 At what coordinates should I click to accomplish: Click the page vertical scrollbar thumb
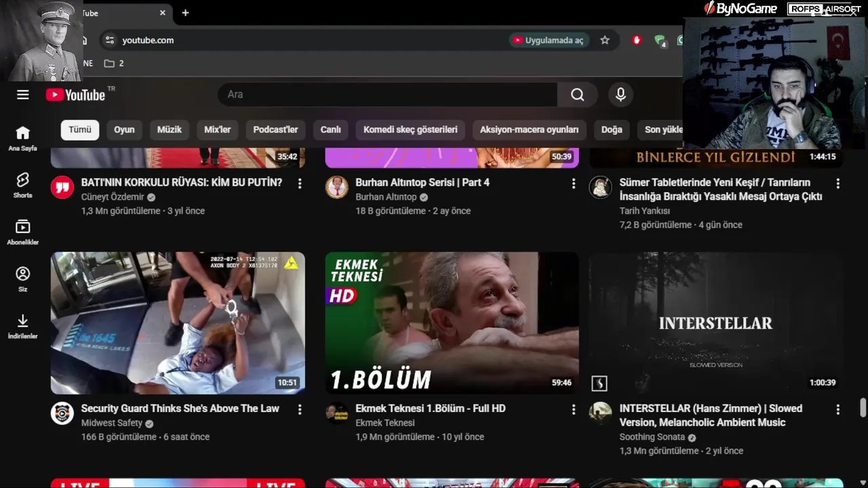pyautogui.click(x=863, y=409)
